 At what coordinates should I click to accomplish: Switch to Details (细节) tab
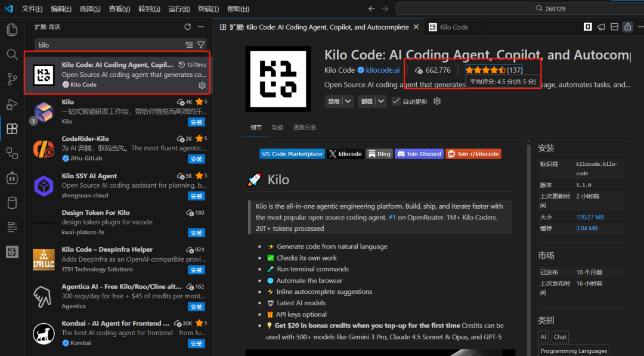coord(256,127)
